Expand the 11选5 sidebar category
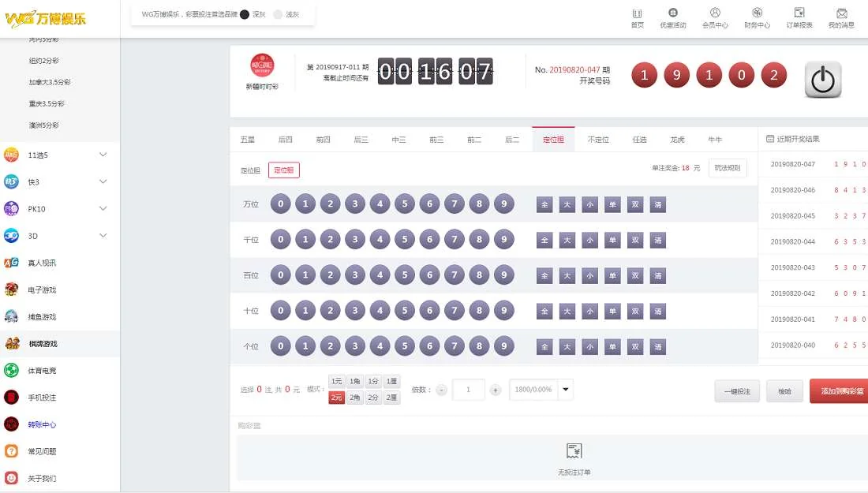 pos(103,155)
